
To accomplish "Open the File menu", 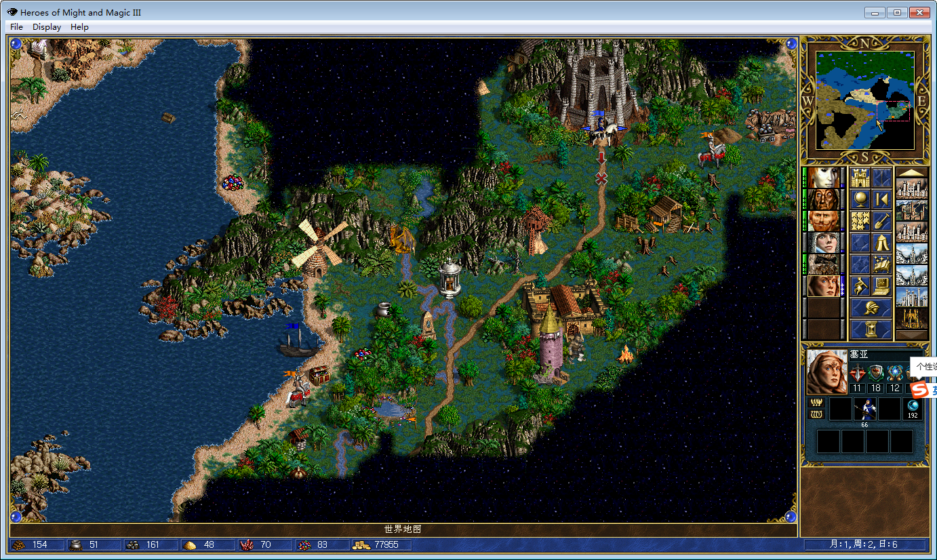I will pyautogui.click(x=17, y=27).
